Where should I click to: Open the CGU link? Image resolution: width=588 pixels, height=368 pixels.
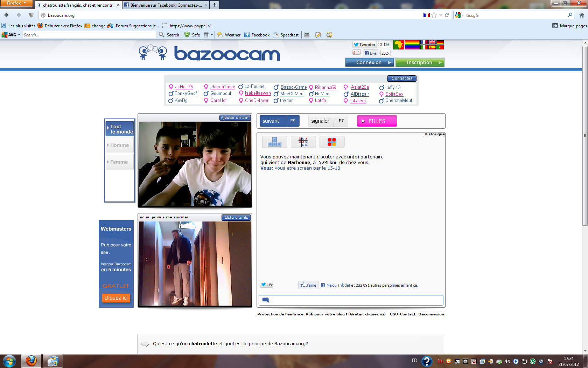click(x=394, y=314)
